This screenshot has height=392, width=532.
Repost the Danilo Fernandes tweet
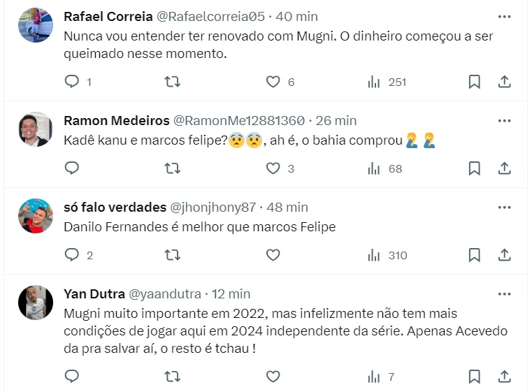172,255
